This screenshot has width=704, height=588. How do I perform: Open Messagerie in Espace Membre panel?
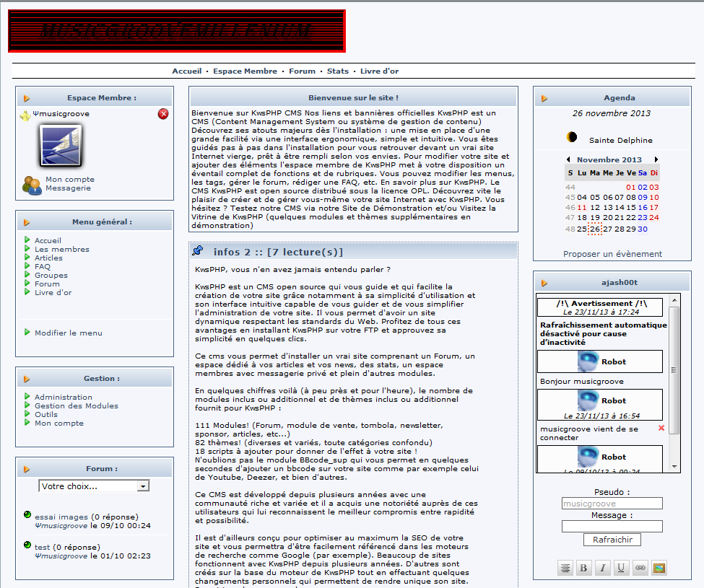pos(69,188)
